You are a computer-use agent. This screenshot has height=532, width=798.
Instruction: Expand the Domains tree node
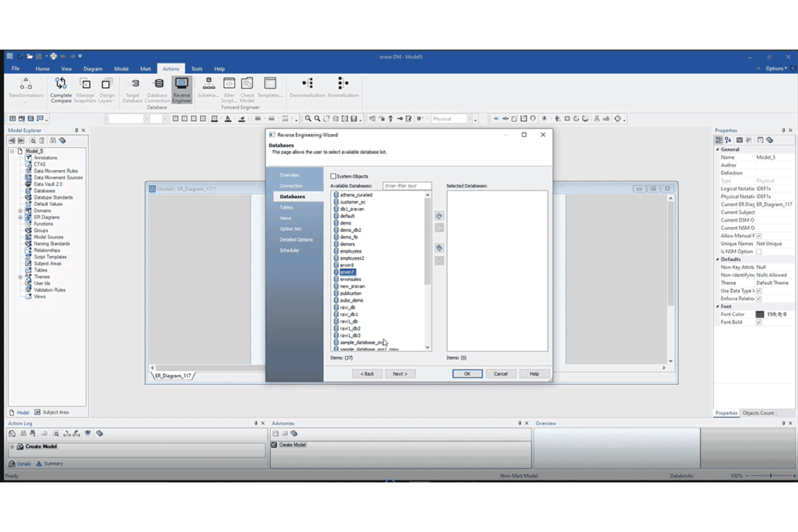[x=20, y=211]
